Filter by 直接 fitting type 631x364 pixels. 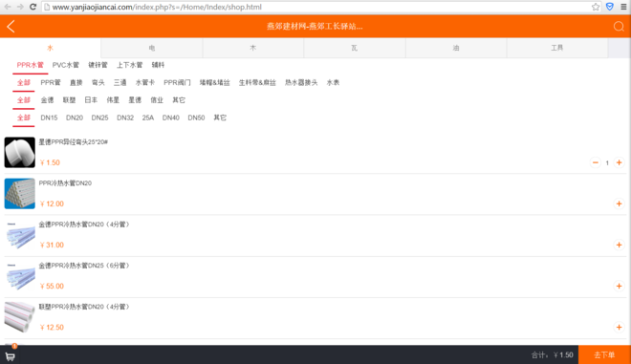click(x=76, y=82)
